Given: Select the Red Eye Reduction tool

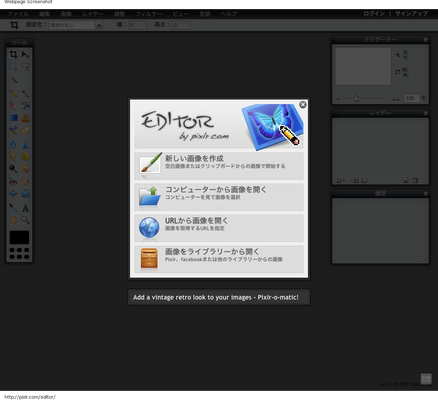Looking at the screenshot, I should click(x=13, y=182).
